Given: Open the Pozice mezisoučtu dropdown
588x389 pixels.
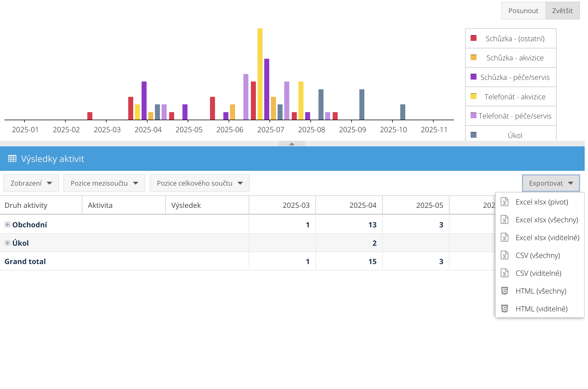Looking at the screenshot, I should (104, 183).
